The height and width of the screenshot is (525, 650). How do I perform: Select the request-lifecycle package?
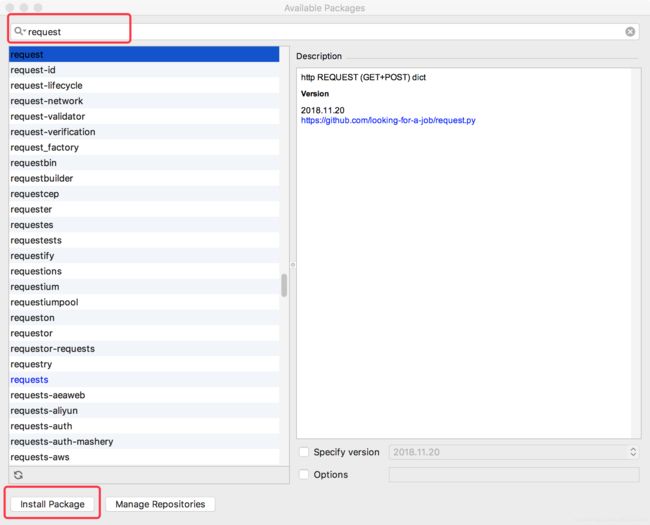pyautogui.click(x=144, y=85)
